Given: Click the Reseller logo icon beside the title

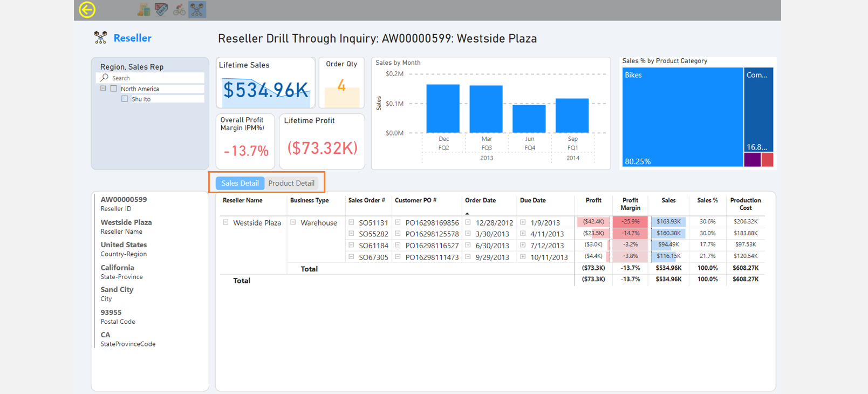Looking at the screenshot, I should pos(100,38).
